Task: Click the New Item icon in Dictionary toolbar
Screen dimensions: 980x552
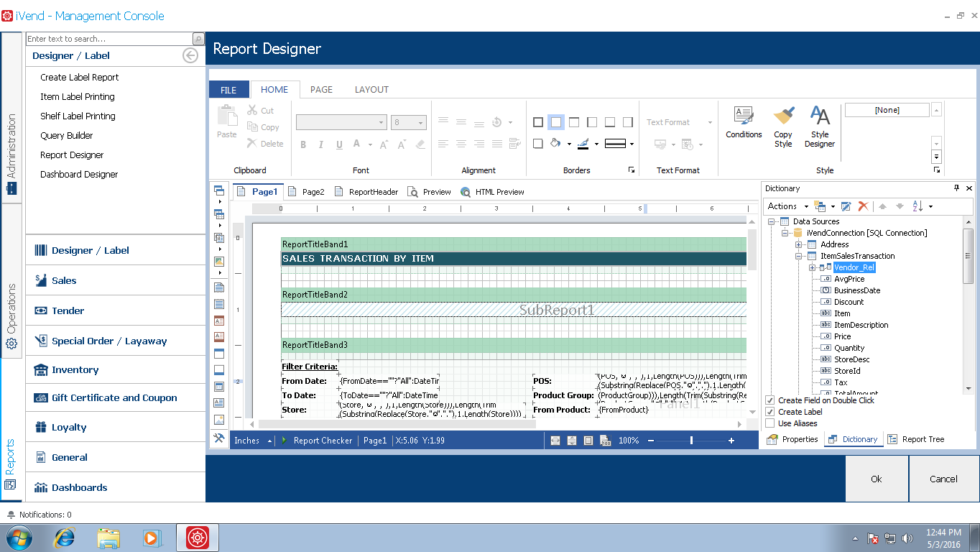Action: pos(820,206)
